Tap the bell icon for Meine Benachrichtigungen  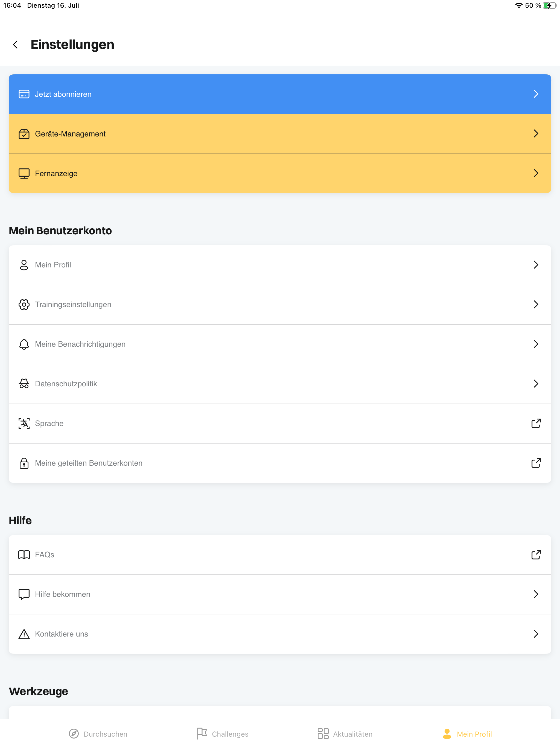click(24, 344)
